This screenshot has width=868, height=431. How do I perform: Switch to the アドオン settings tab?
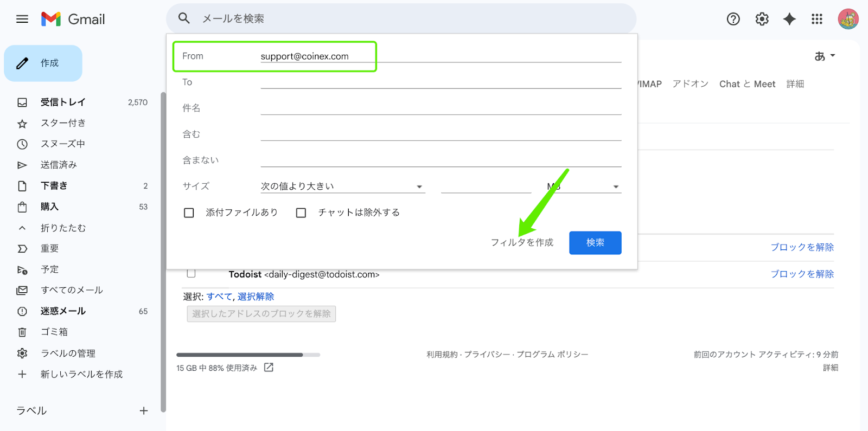tap(690, 84)
